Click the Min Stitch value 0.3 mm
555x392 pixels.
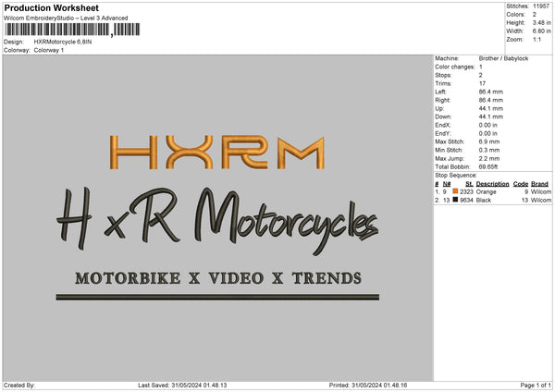(x=489, y=151)
